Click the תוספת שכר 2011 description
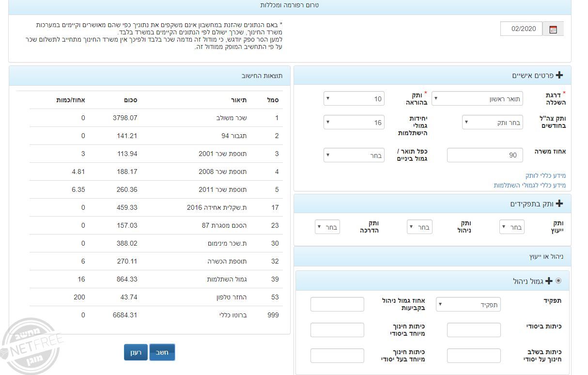 (x=223, y=189)
